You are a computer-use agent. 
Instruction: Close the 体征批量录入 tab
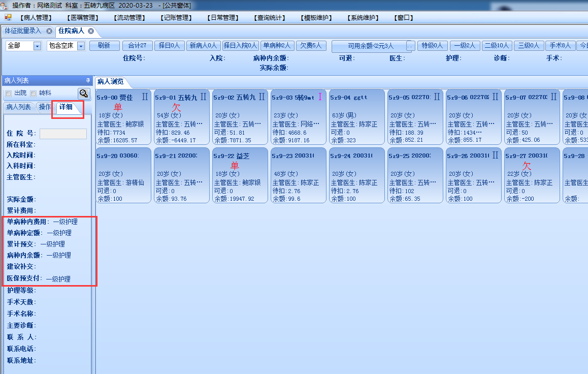pyautogui.click(x=49, y=31)
